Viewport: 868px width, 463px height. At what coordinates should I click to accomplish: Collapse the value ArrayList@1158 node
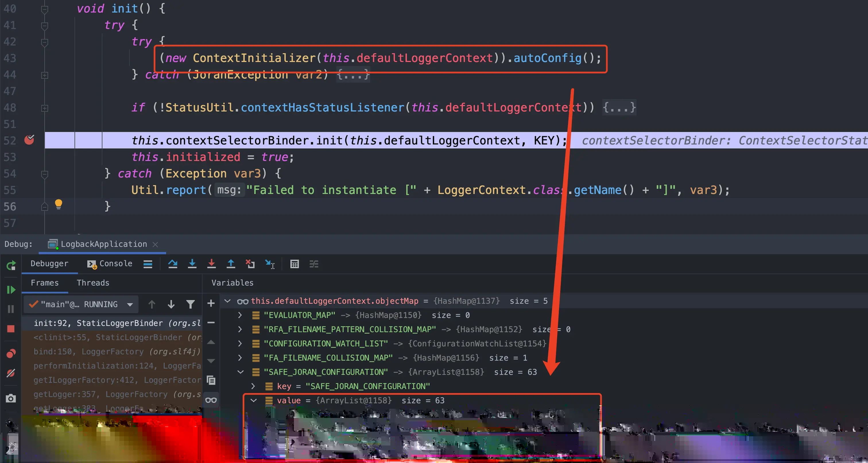point(254,400)
